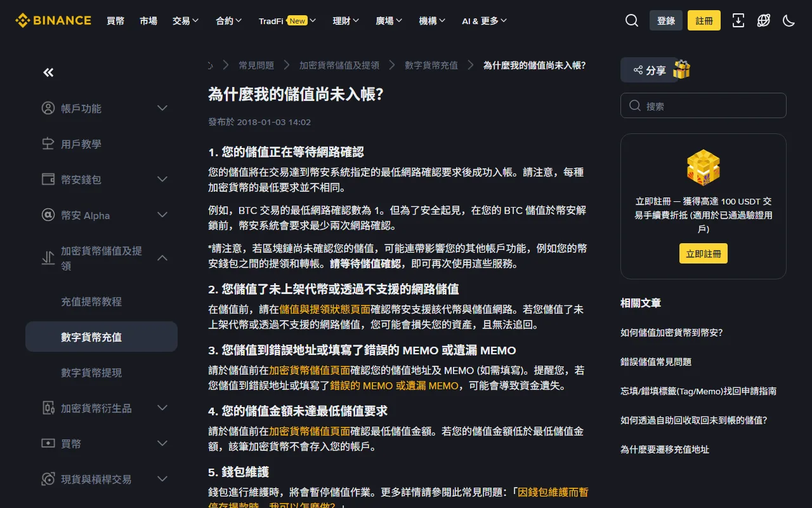The height and width of the screenshot is (508, 812).
Task: Open the 理財 dropdown menu
Action: (346, 20)
